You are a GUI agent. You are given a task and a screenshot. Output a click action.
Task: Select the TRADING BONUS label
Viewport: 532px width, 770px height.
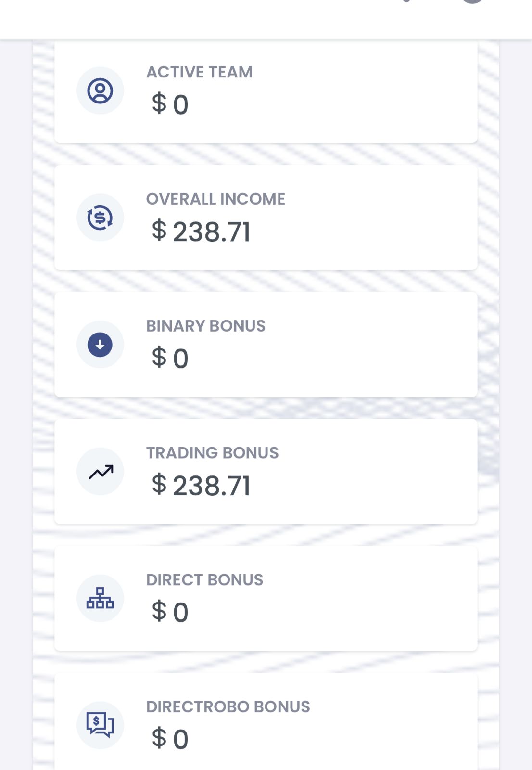coord(212,453)
